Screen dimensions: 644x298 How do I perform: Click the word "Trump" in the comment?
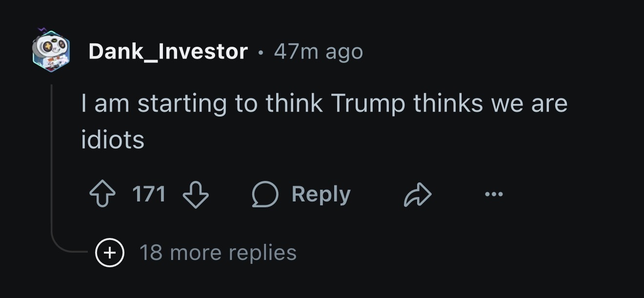click(x=368, y=103)
